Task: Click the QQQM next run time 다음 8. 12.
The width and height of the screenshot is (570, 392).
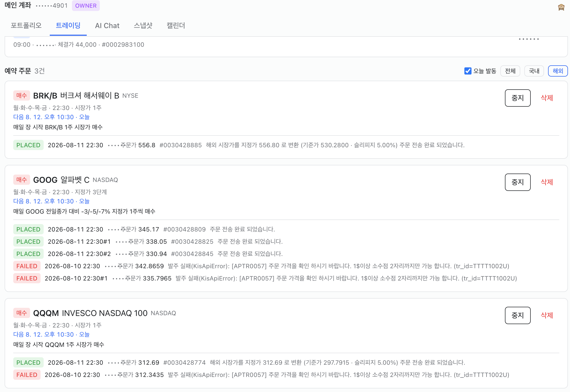Action: (52, 335)
